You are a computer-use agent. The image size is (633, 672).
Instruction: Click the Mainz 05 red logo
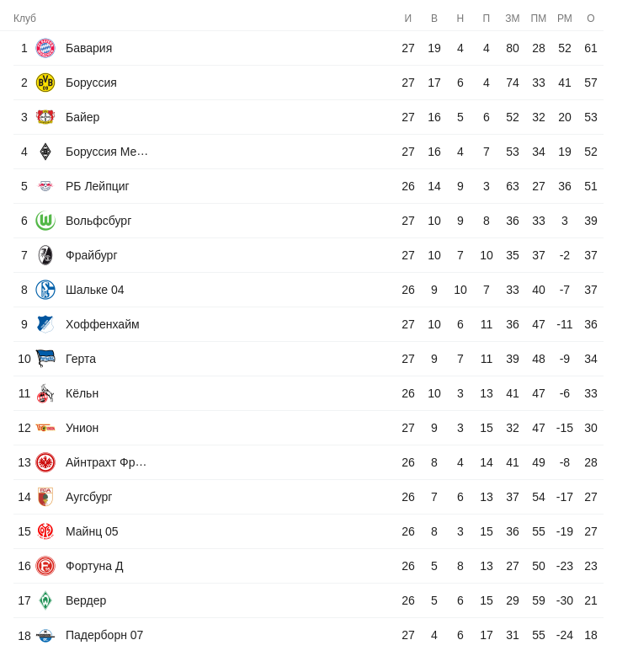click(45, 531)
